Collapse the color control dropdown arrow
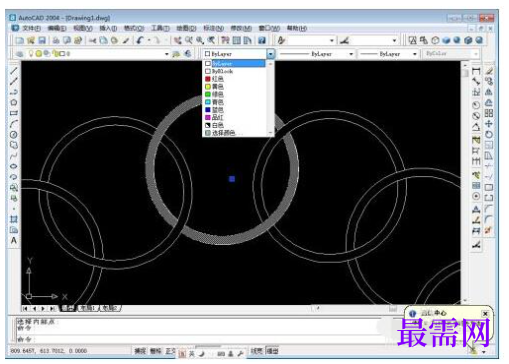Viewport: 509px width, 364px height. point(271,54)
